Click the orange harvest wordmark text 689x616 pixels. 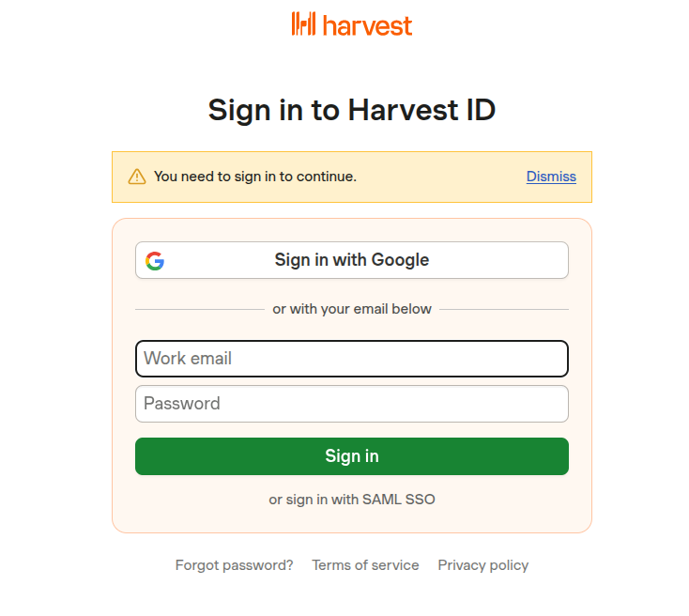point(367,25)
